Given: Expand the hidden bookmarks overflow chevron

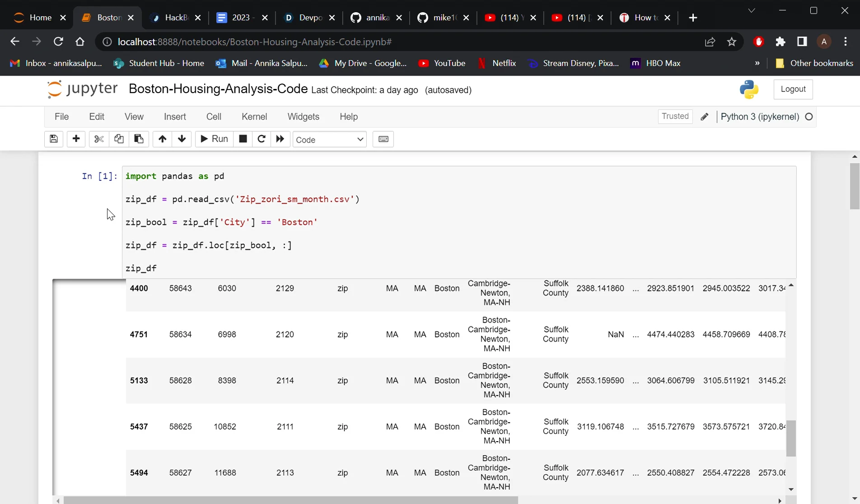Looking at the screenshot, I should [x=757, y=63].
